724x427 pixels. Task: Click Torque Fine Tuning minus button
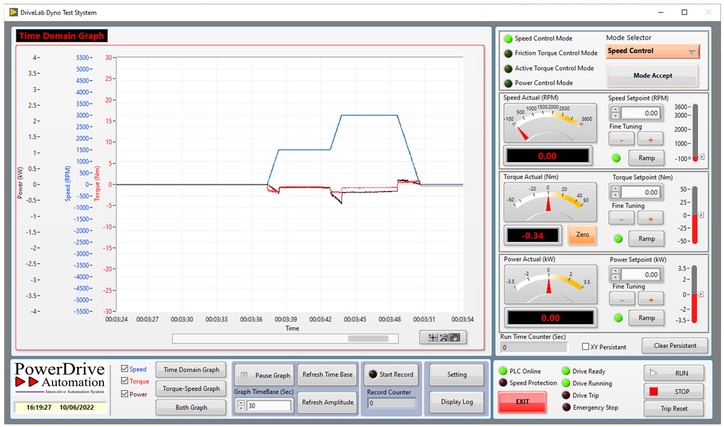coord(621,218)
